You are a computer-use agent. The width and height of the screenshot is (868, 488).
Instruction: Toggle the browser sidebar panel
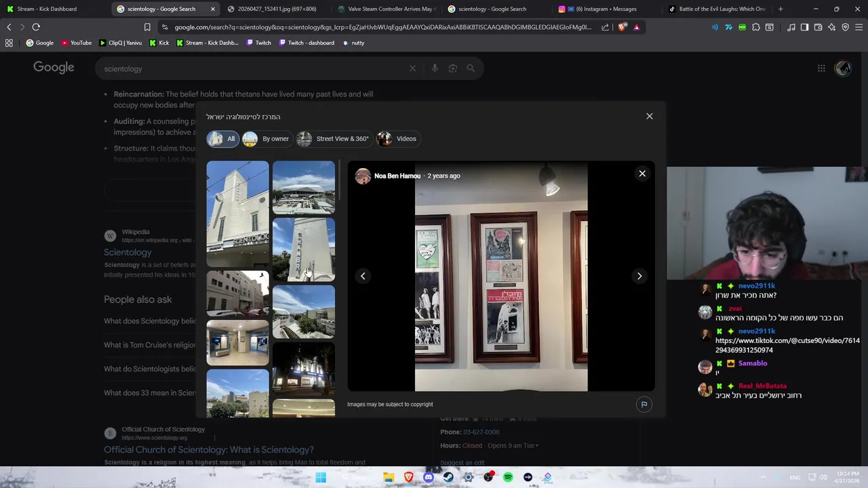[804, 27]
